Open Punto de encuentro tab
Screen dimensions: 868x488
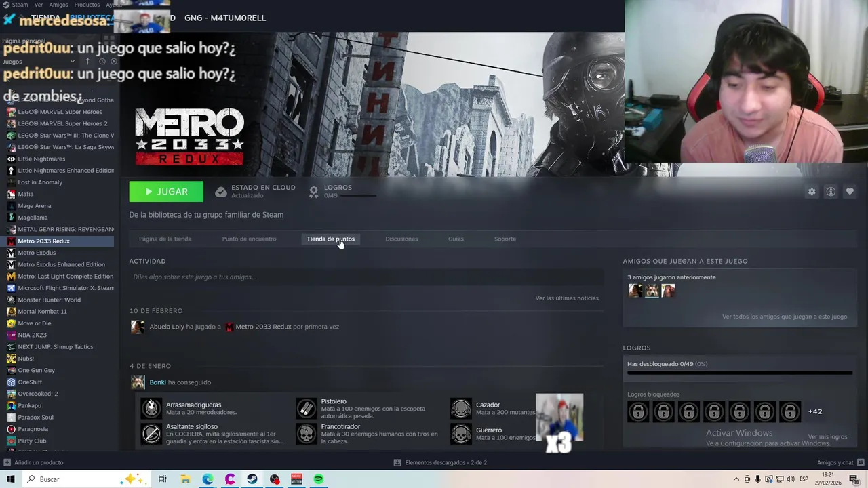[x=249, y=239]
